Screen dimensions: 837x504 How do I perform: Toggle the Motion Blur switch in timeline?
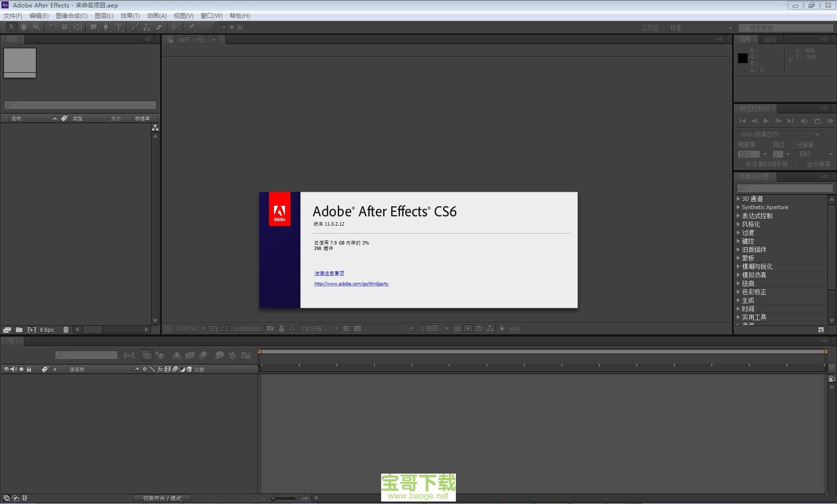pos(203,355)
